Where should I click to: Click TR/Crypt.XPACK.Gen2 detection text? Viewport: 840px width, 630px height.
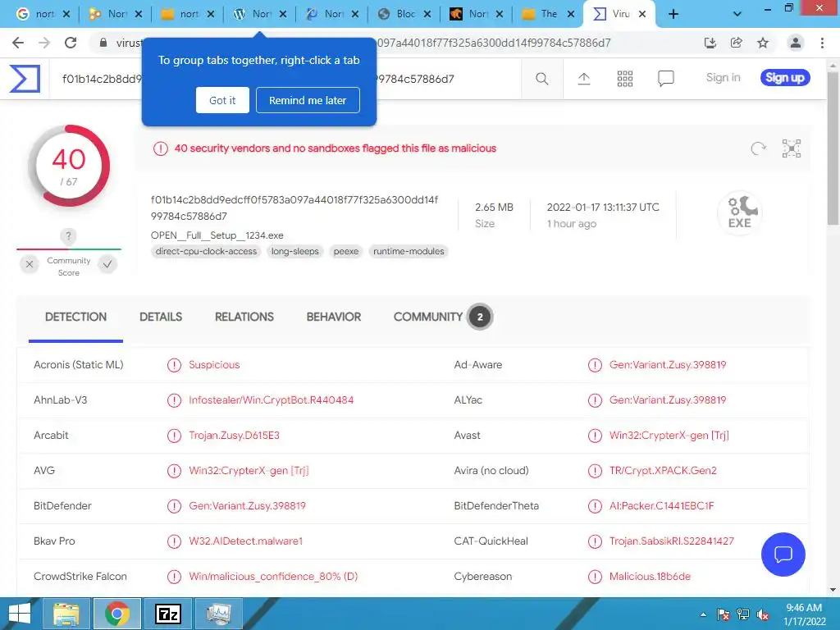coord(663,471)
